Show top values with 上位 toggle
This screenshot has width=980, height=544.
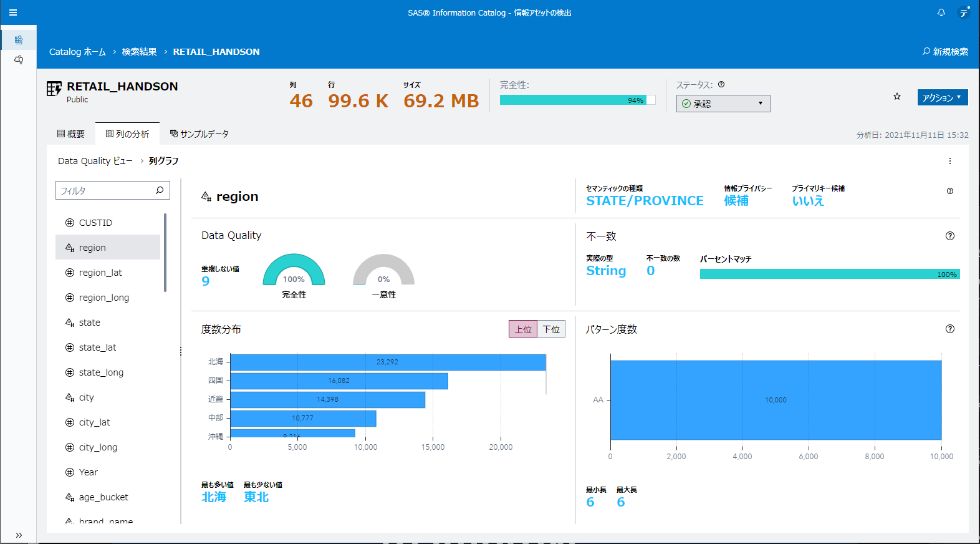[x=523, y=329]
